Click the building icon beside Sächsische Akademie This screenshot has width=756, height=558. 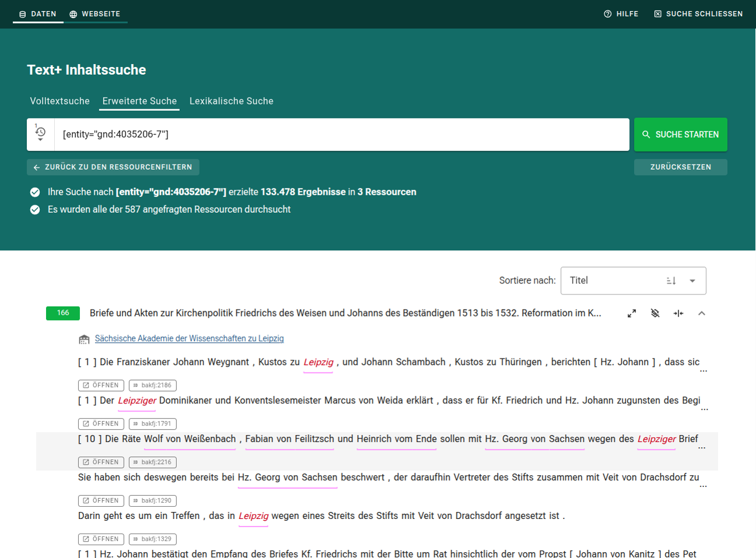click(x=84, y=339)
